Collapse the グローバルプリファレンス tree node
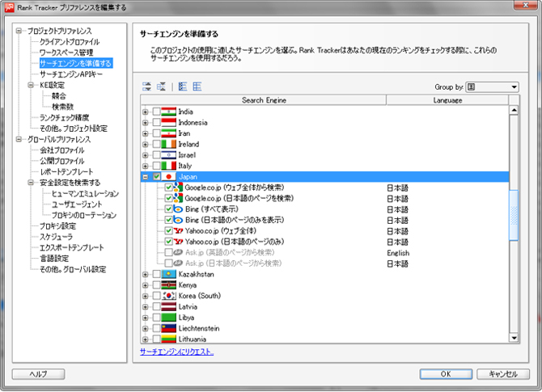Image resolution: width=542 pixels, height=392 pixels. coord(19,139)
